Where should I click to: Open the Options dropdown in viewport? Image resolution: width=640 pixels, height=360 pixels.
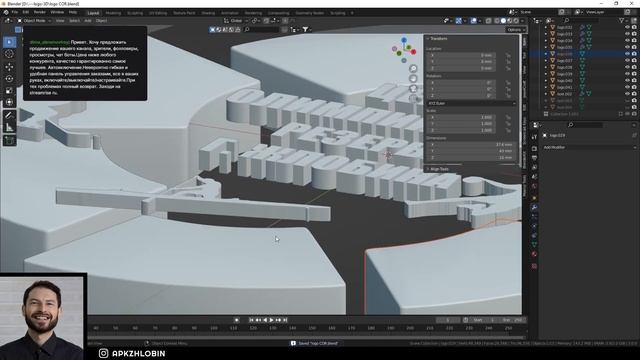coord(515,29)
